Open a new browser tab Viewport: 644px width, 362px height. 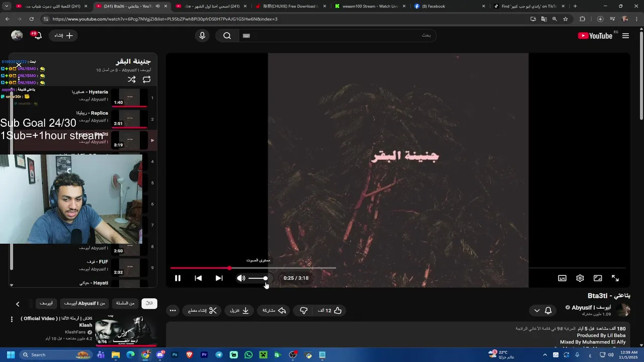pos(575,6)
